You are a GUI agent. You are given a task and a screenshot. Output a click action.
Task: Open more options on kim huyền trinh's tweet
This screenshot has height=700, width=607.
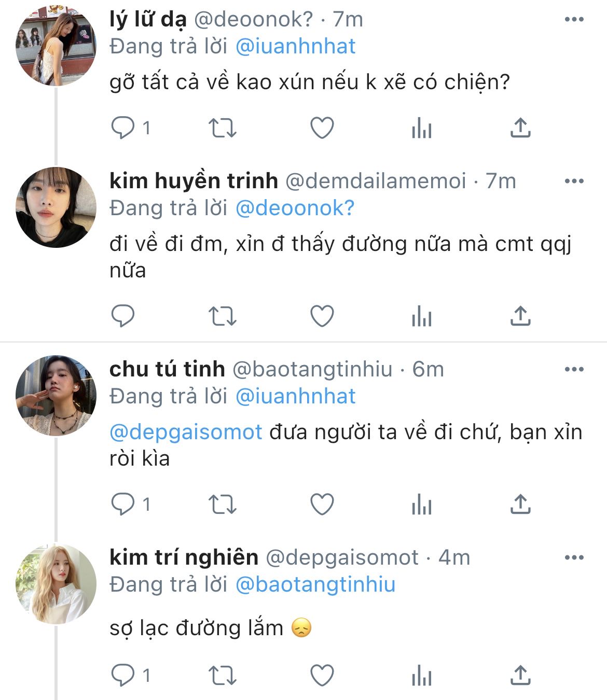click(x=574, y=181)
